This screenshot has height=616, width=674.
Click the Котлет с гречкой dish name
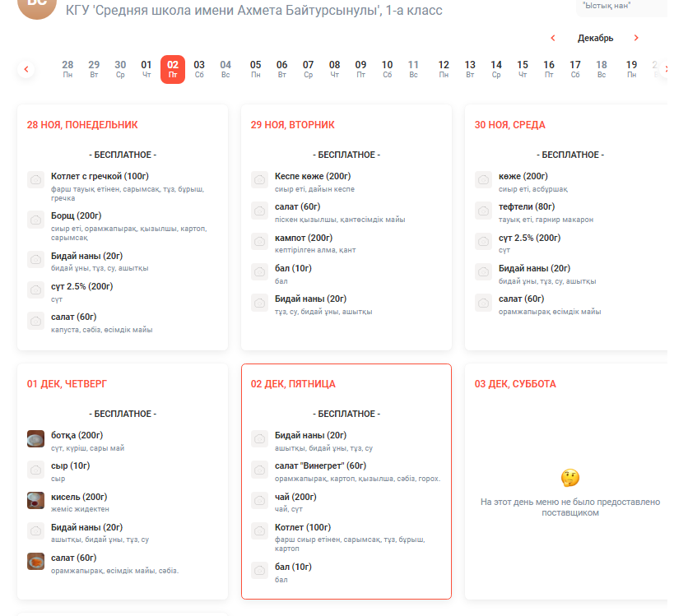100,176
